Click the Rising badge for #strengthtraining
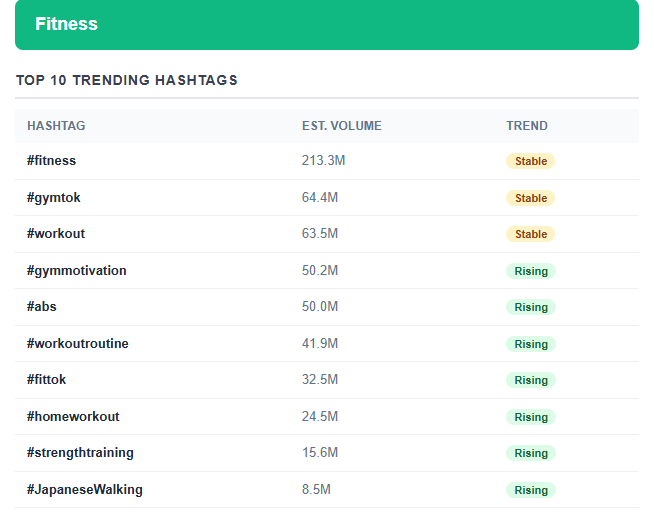The height and width of the screenshot is (515, 654). pyautogui.click(x=531, y=453)
